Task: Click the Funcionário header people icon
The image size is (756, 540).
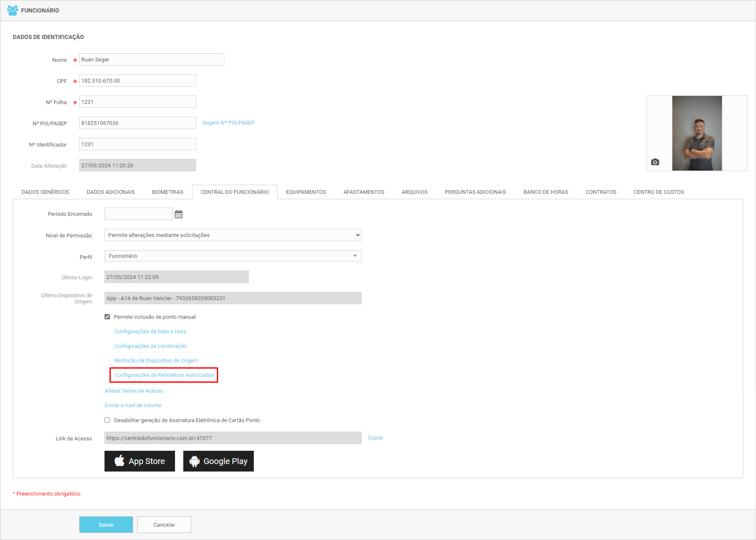Action: click(12, 10)
